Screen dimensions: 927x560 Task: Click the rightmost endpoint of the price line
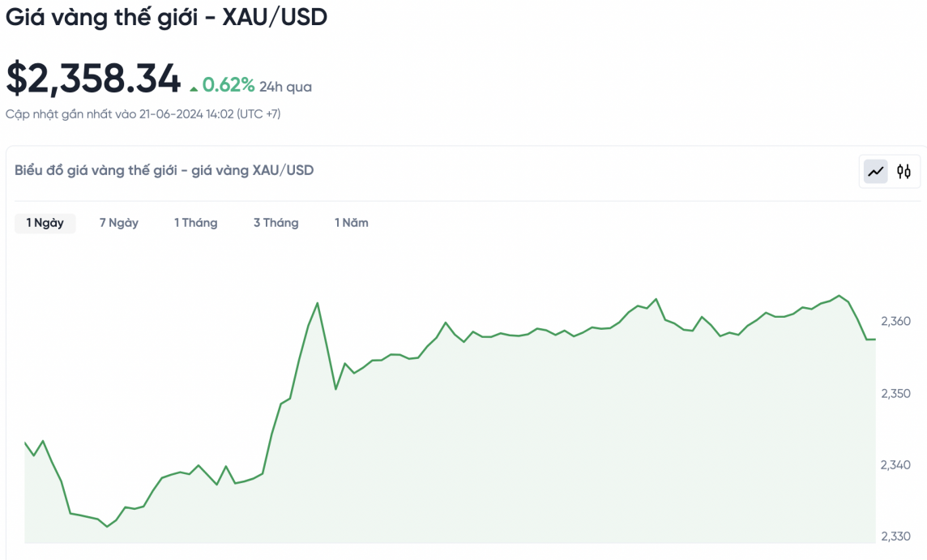[x=874, y=339]
